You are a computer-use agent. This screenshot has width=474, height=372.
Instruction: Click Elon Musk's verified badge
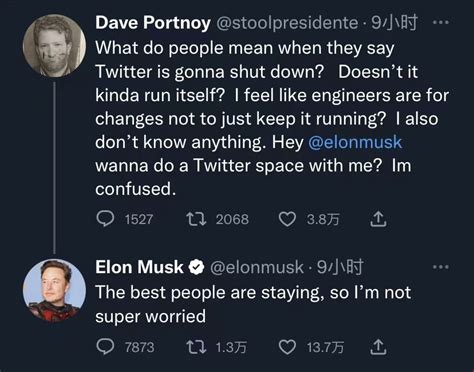pyautogui.click(x=196, y=267)
